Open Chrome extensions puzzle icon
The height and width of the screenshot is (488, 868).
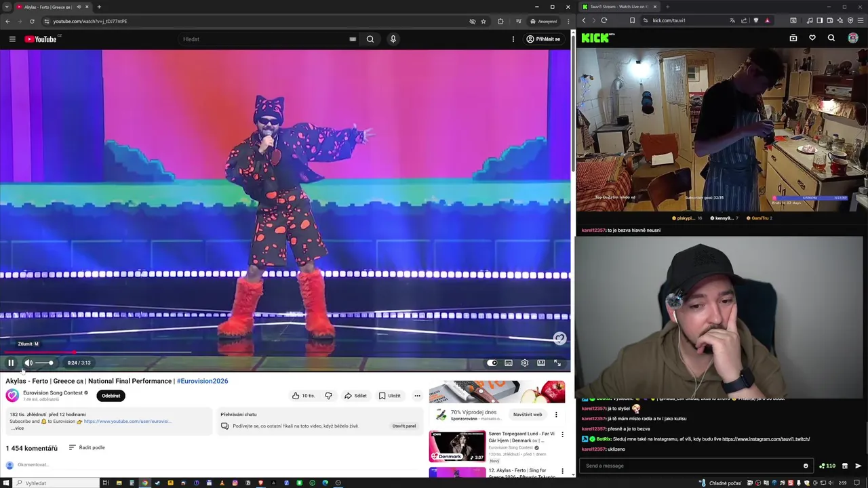(x=500, y=21)
